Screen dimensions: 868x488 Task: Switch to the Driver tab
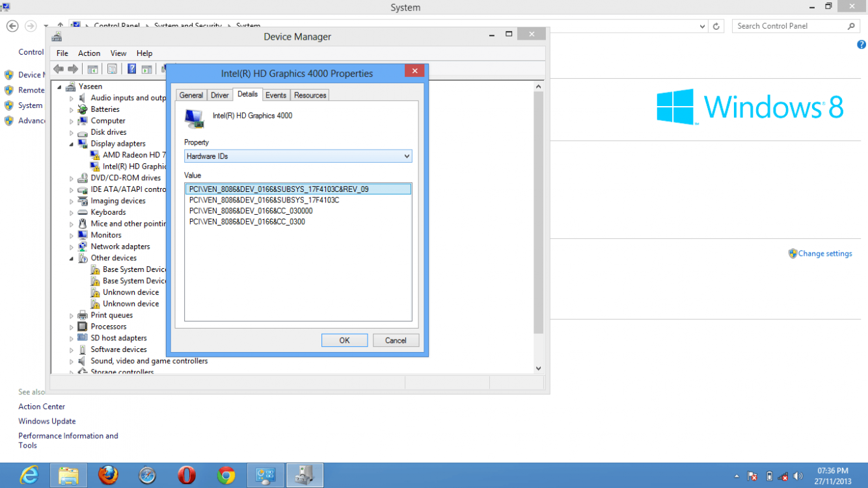(x=220, y=95)
